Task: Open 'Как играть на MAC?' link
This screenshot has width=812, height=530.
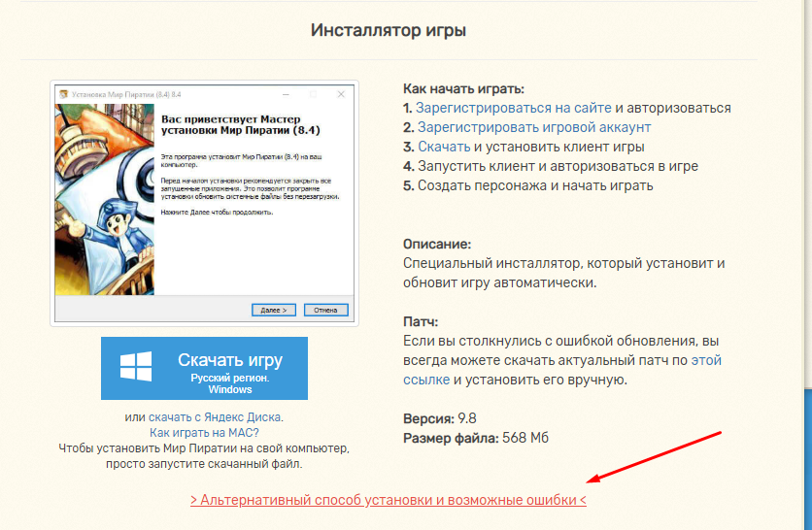Action: (x=204, y=433)
